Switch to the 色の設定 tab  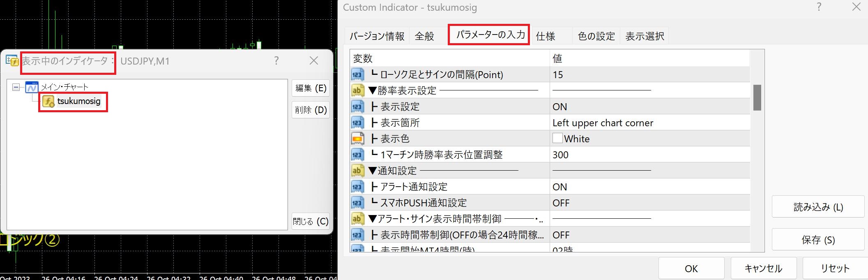point(596,36)
